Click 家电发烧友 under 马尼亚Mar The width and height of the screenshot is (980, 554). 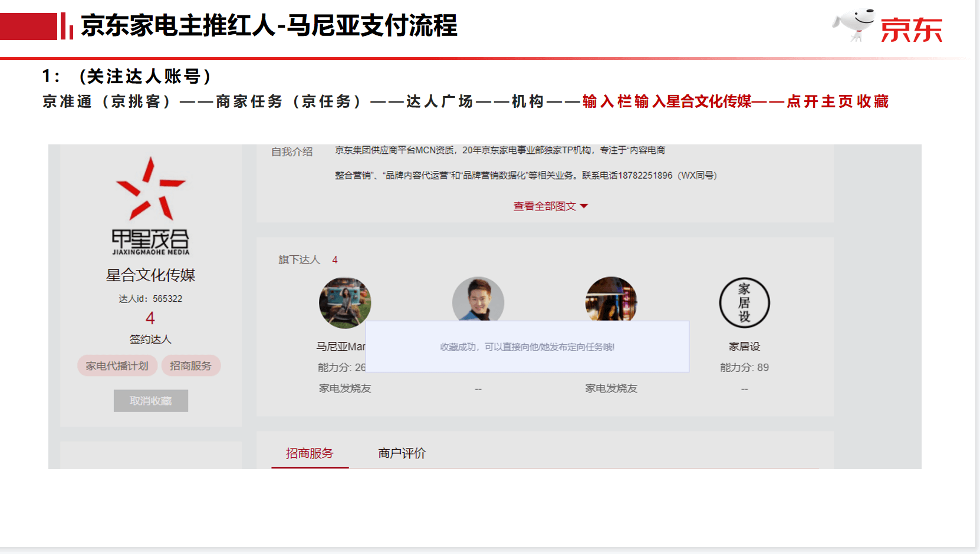(345, 388)
